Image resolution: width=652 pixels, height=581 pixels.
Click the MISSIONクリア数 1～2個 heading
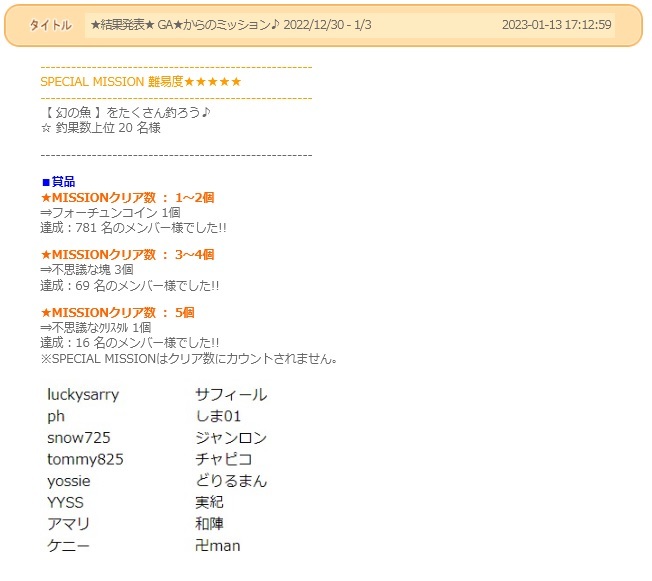(x=127, y=198)
